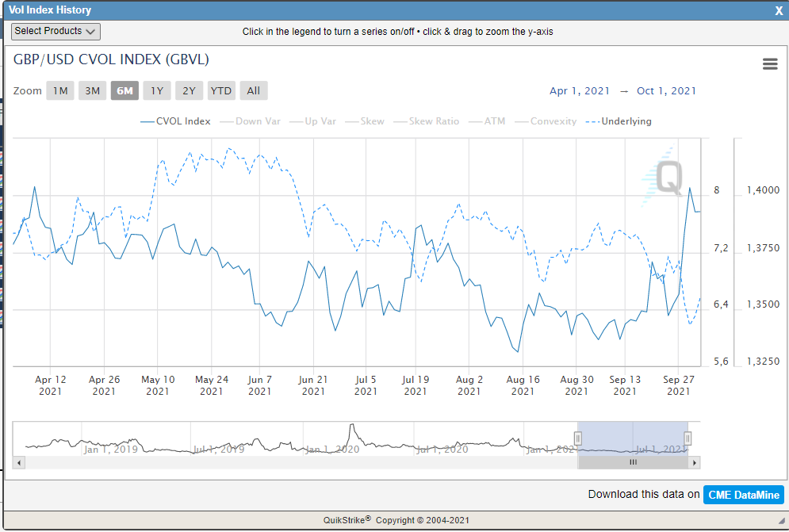The image size is (789, 532).
Task: Switch zoom range to YTD
Action: (x=221, y=90)
